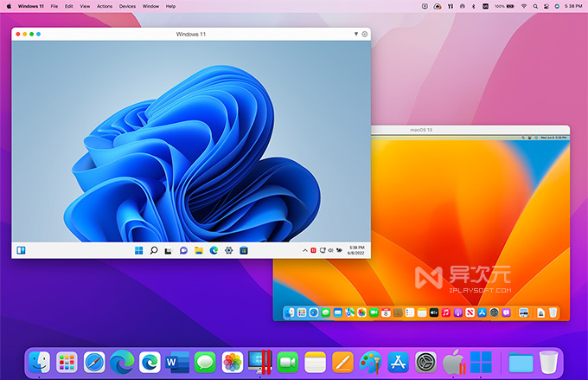The width and height of the screenshot is (588, 380).
Task: Click the blue Coherence button in Windows 11 title bar
Action: point(38,34)
